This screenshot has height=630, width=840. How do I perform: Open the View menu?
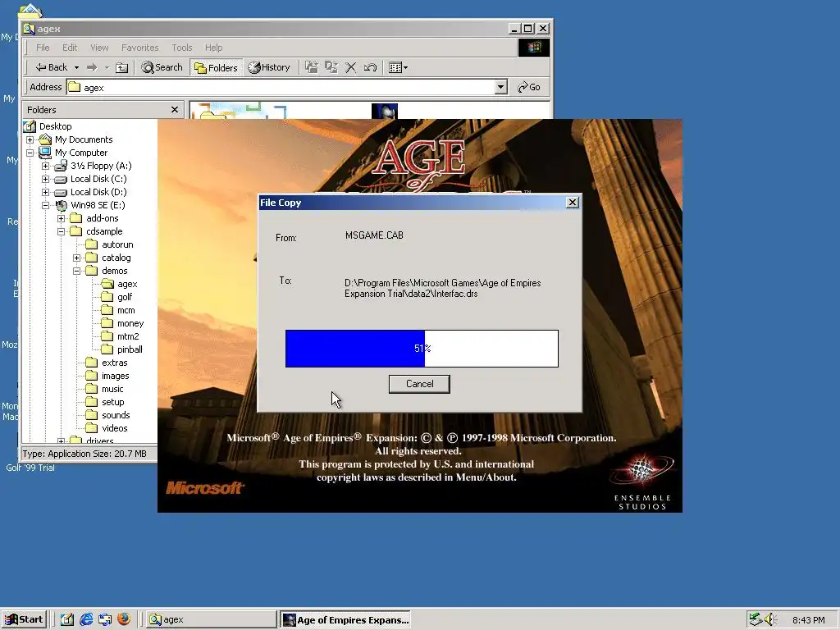99,48
